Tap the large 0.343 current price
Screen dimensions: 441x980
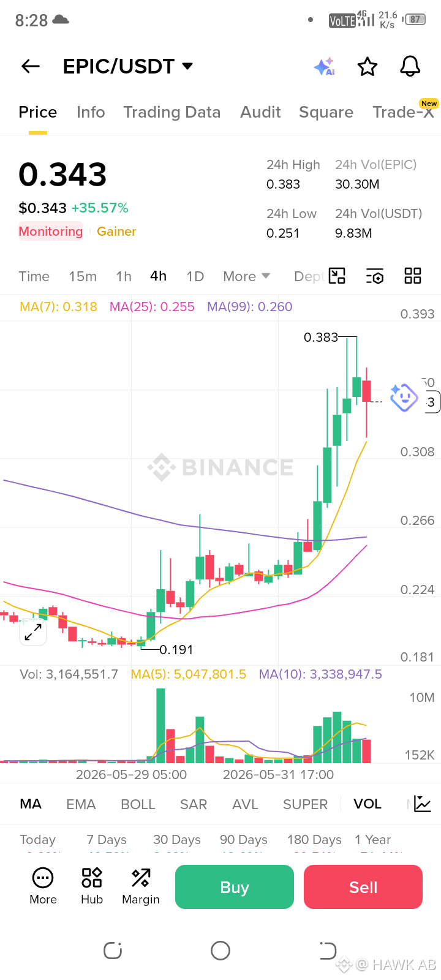pyautogui.click(x=62, y=175)
